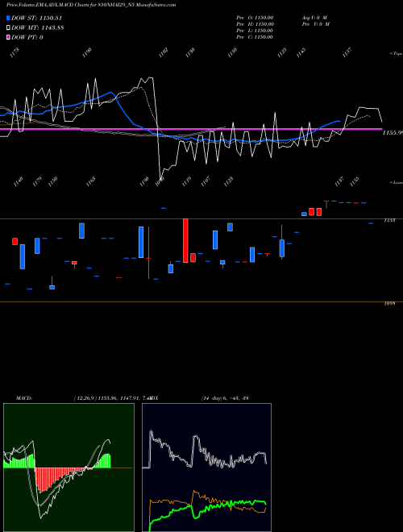Click the 'Pre C: 1150.00' value
Image resolution: width=403 pixels, height=532 pixels.
point(255,37)
